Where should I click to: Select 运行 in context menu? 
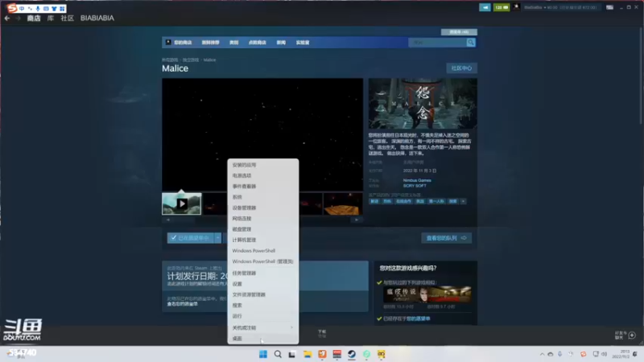pos(263,316)
